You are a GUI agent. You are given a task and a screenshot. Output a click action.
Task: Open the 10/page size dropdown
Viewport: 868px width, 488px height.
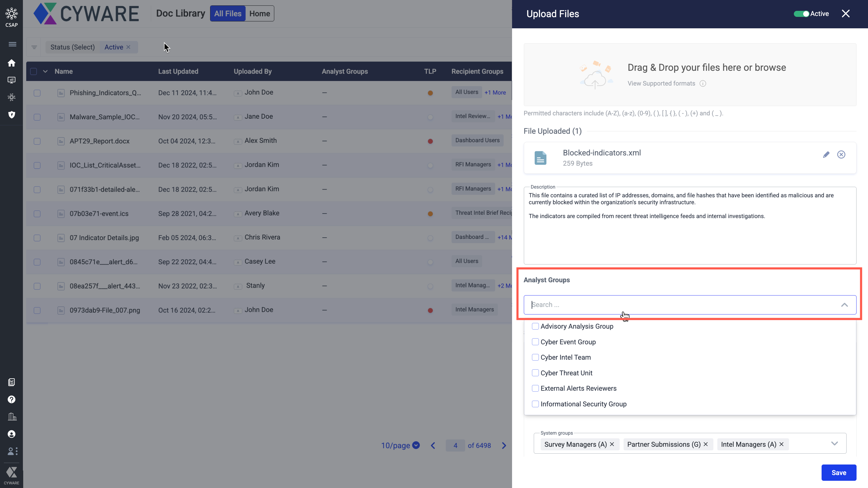[x=400, y=446]
